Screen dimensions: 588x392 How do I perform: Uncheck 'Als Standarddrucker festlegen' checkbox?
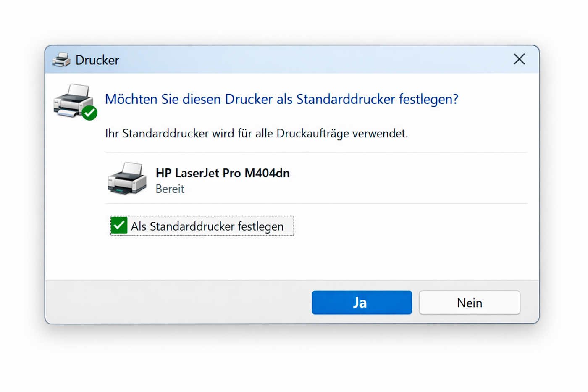[119, 226]
